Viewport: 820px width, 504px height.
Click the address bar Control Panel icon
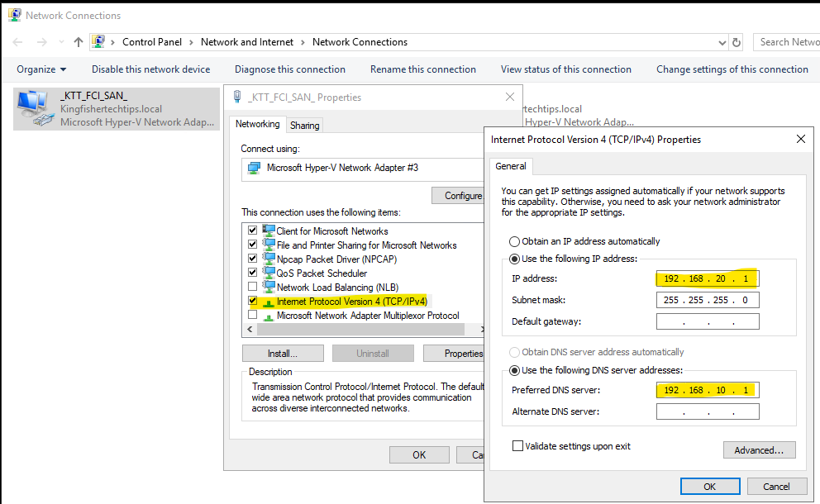click(98, 42)
